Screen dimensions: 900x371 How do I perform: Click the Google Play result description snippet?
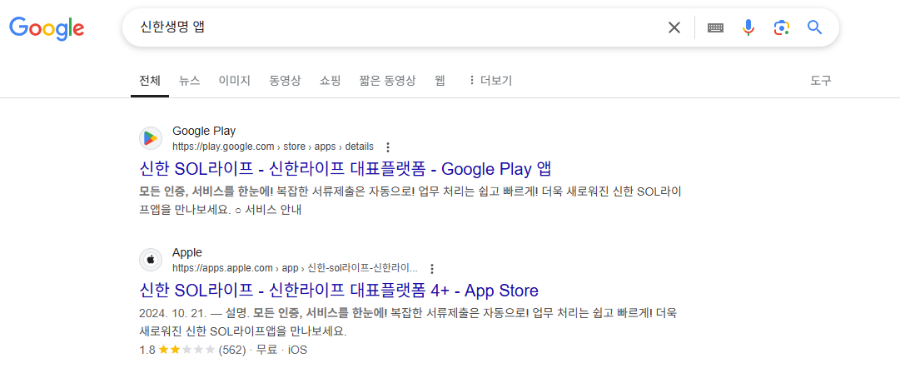410,200
